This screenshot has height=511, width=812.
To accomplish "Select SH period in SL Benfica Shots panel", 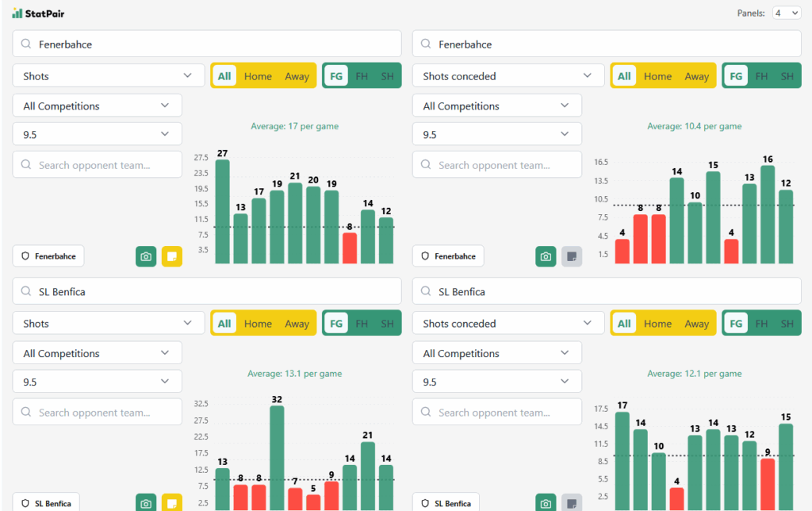I will click(387, 324).
